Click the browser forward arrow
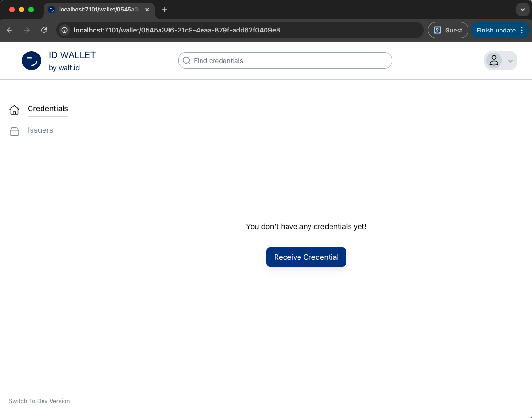 pyautogui.click(x=26, y=30)
